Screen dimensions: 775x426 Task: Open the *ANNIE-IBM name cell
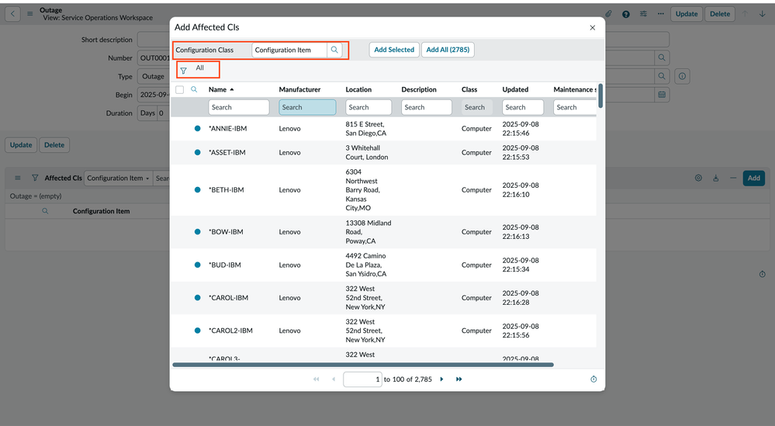(x=227, y=128)
